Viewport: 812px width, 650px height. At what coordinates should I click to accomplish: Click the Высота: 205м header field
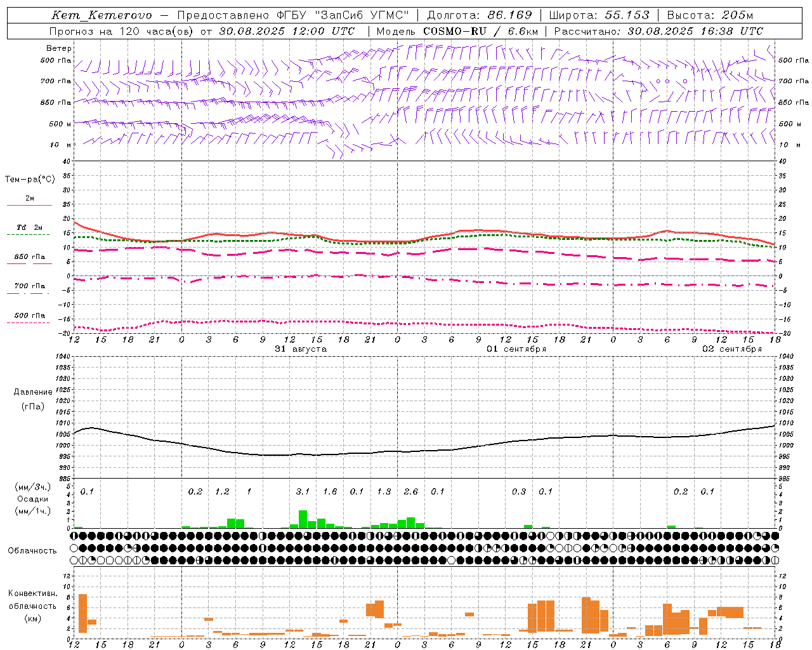coord(710,15)
